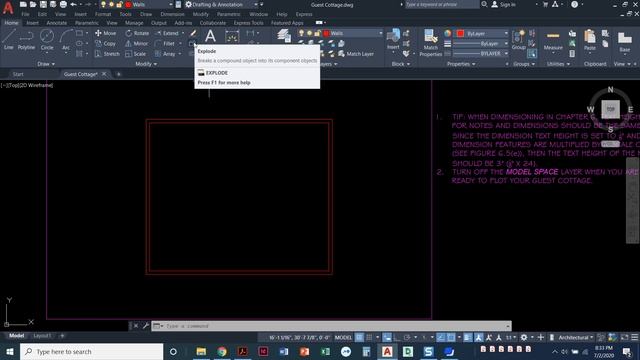The height and width of the screenshot is (360, 640).
Task: Click the viewport controls label [-][Top][2D Wireframe]
Action: click(x=27, y=85)
